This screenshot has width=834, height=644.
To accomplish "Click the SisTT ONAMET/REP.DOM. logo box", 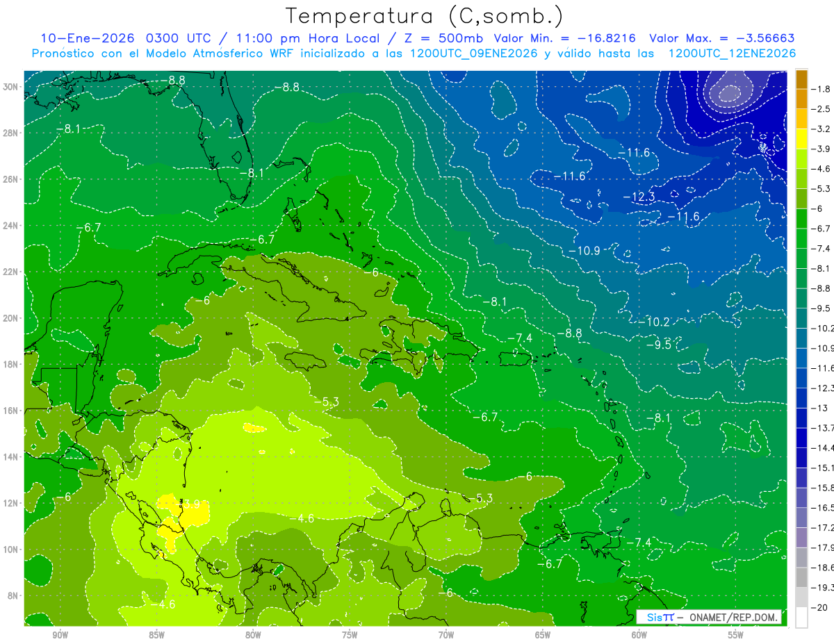I will (710, 617).
